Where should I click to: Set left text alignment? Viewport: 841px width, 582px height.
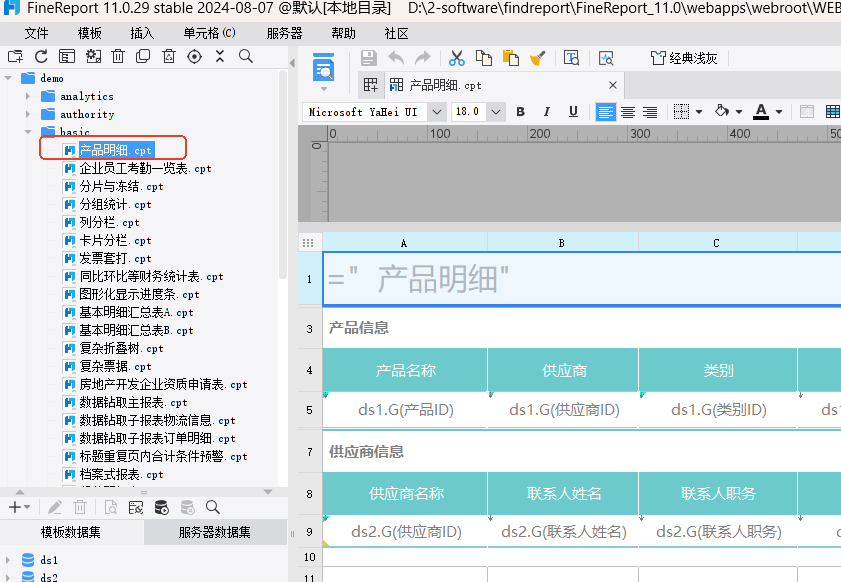606,112
